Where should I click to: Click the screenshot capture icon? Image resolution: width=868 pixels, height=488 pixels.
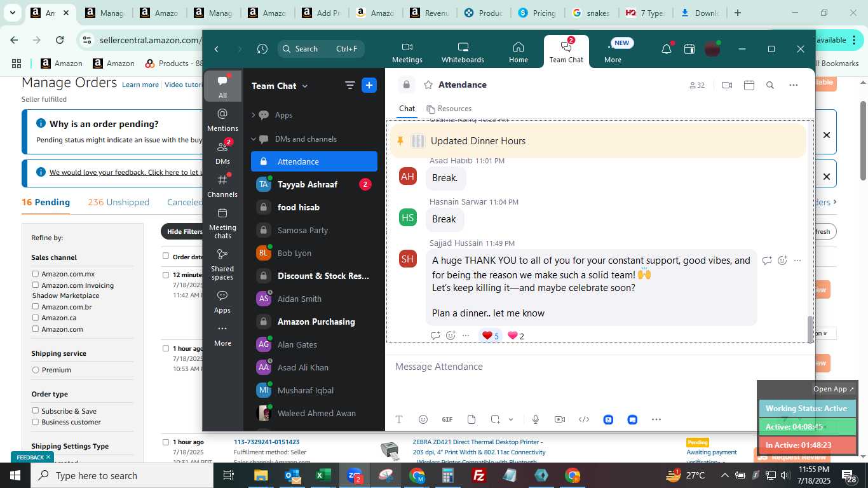pos(495,419)
